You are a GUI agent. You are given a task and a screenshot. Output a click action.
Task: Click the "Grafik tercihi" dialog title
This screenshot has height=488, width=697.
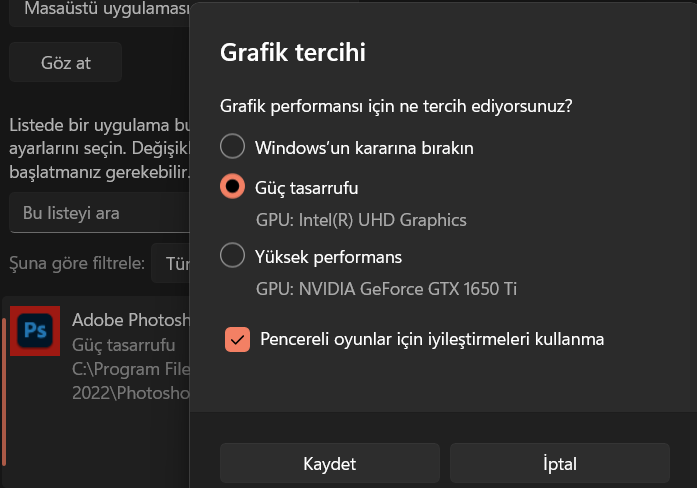click(x=292, y=53)
